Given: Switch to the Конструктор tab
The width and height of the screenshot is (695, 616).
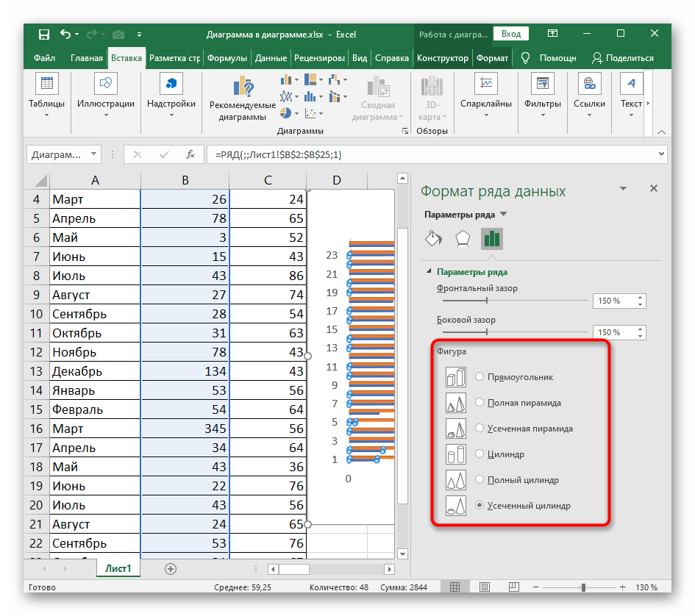Looking at the screenshot, I should click(442, 58).
